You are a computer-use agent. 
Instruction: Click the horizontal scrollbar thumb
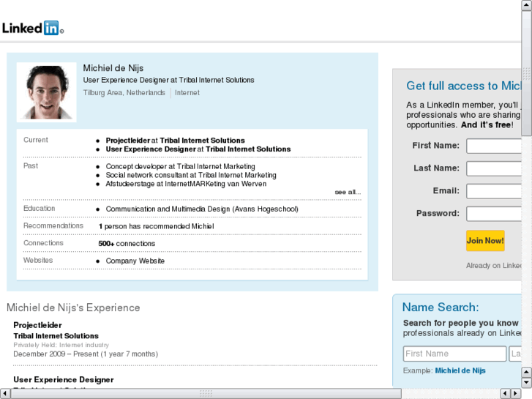click(x=206, y=393)
